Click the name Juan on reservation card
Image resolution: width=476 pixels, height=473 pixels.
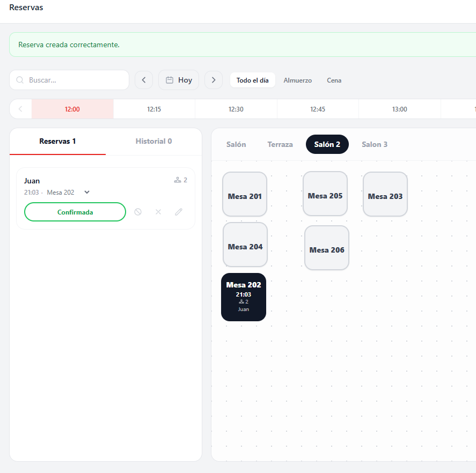click(x=32, y=181)
